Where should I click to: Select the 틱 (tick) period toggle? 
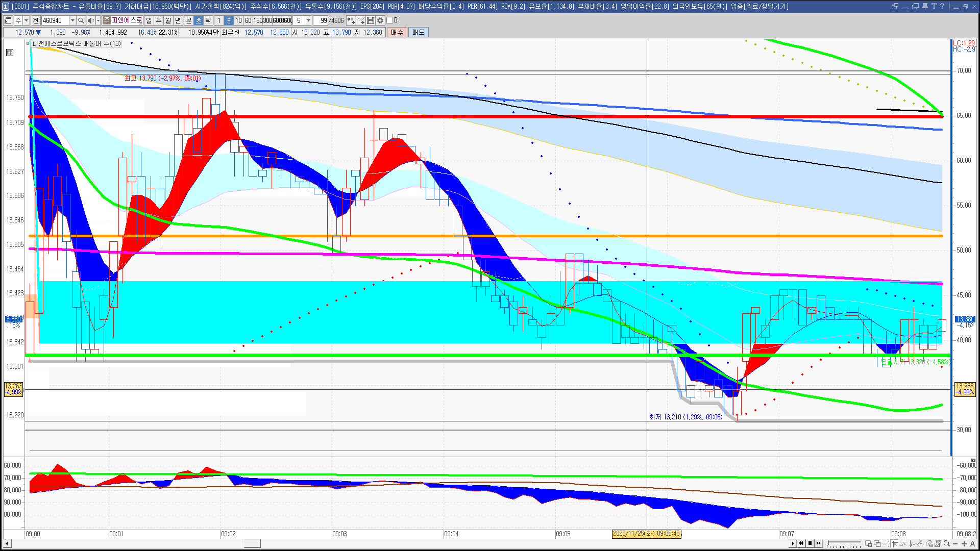pyautogui.click(x=208, y=20)
